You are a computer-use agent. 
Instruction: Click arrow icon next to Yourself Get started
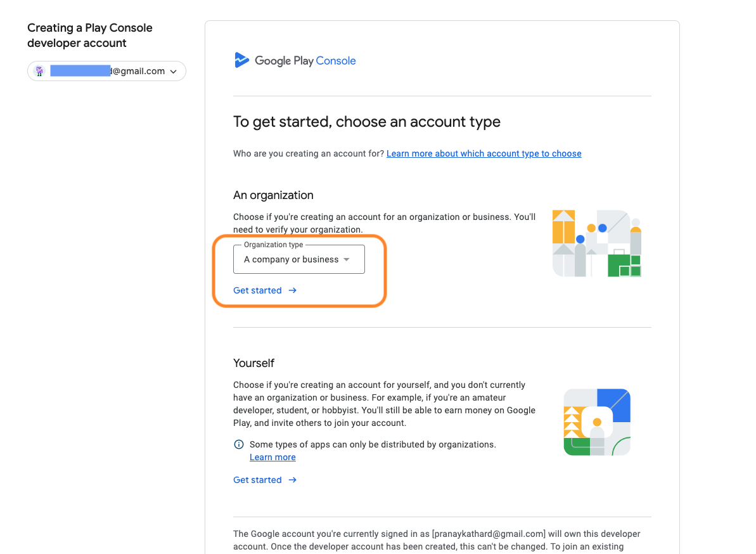pyautogui.click(x=292, y=480)
